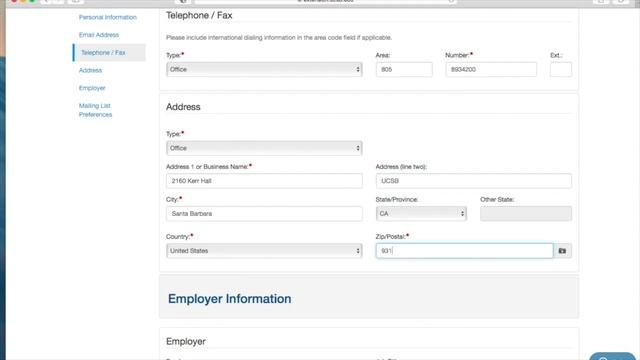
Task: Select Telephone / Fax sidebar item
Action: [x=109, y=53]
